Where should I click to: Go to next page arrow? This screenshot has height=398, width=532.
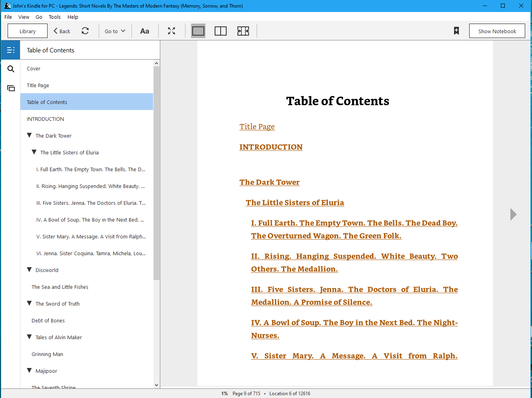[x=513, y=214]
